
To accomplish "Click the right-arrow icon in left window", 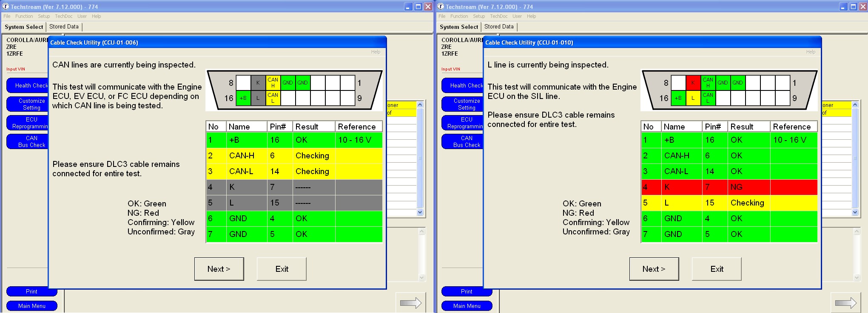I will click(410, 302).
